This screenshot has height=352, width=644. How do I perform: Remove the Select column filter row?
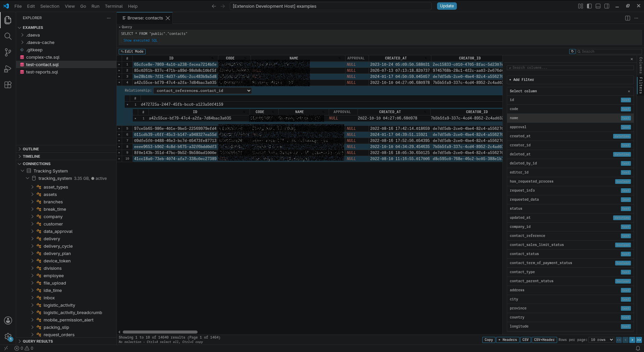click(x=629, y=91)
